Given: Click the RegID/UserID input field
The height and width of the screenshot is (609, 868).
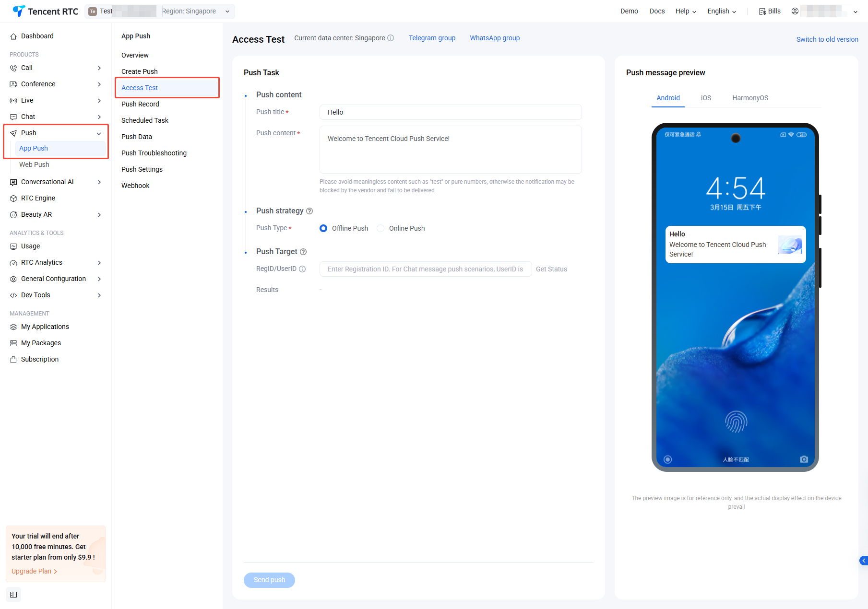Looking at the screenshot, I should click(x=426, y=269).
